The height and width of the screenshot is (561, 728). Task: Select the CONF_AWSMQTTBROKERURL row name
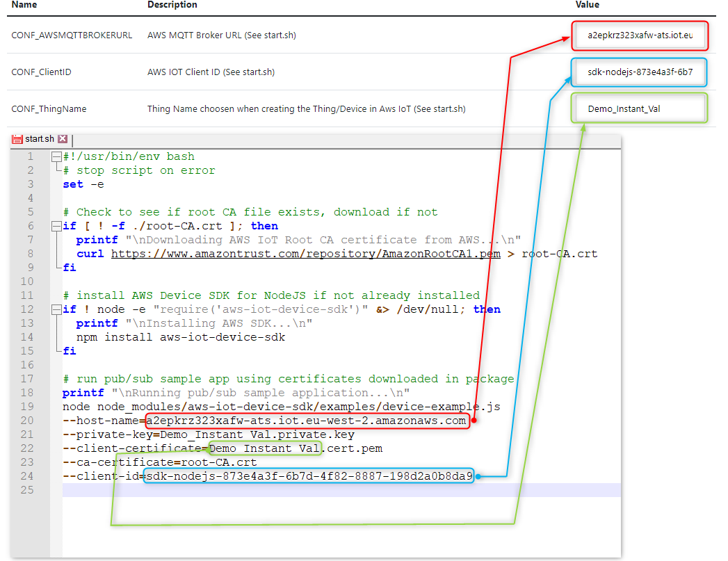tap(72, 35)
